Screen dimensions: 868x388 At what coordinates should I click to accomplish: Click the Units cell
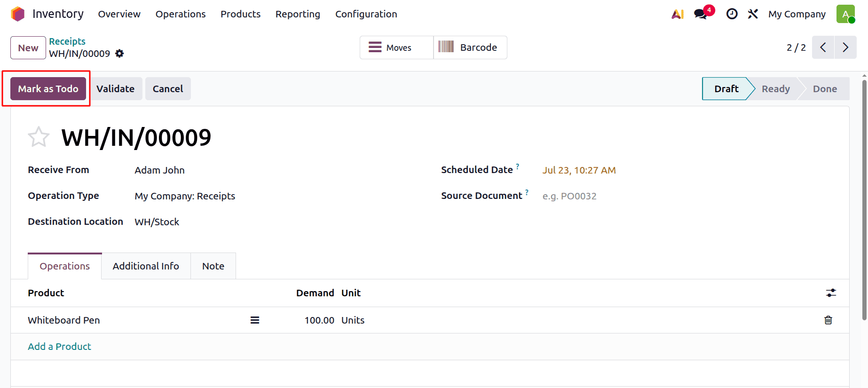(x=353, y=320)
